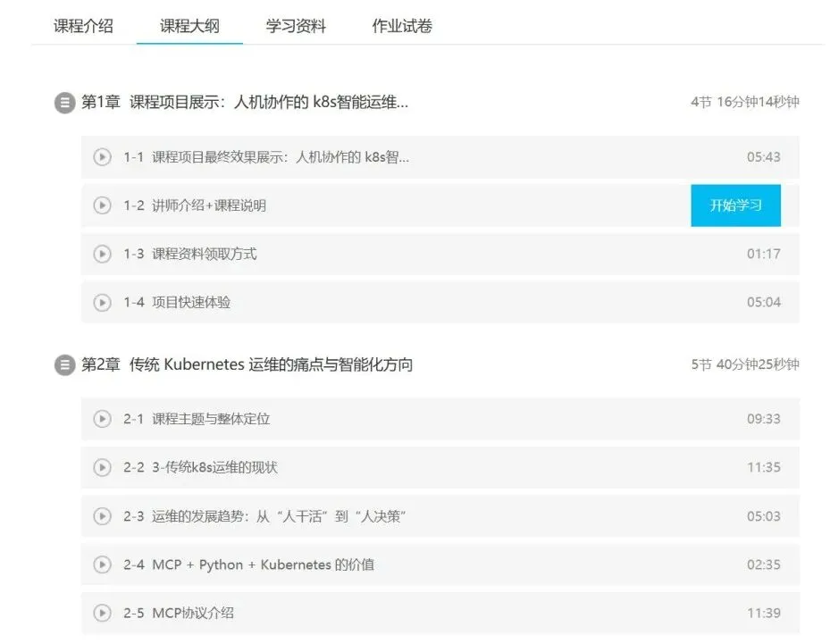This screenshot has height=644, width=830.
Task: Open lesson title 1-4 项目快速体验
Action: tap(177, 303)
